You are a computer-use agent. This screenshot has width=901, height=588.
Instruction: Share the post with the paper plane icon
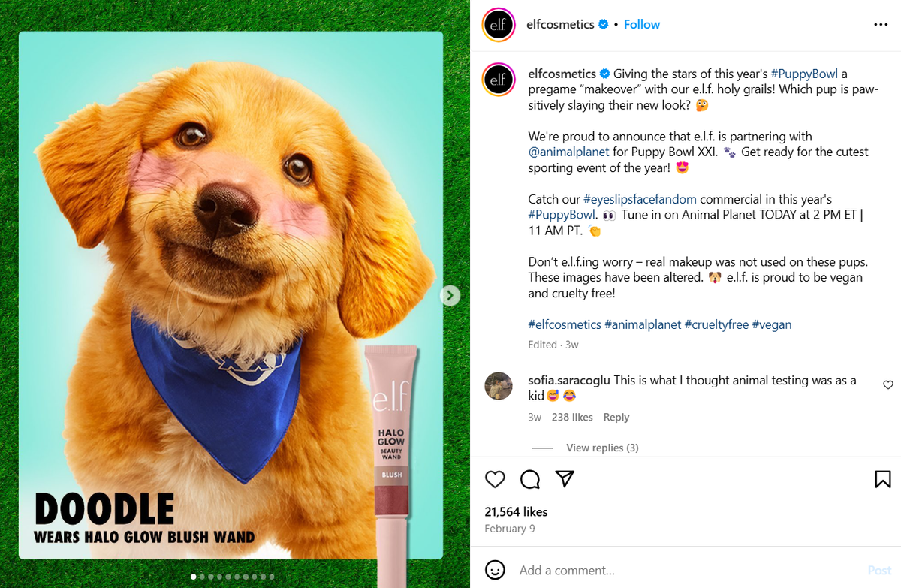tap(565, 478)
